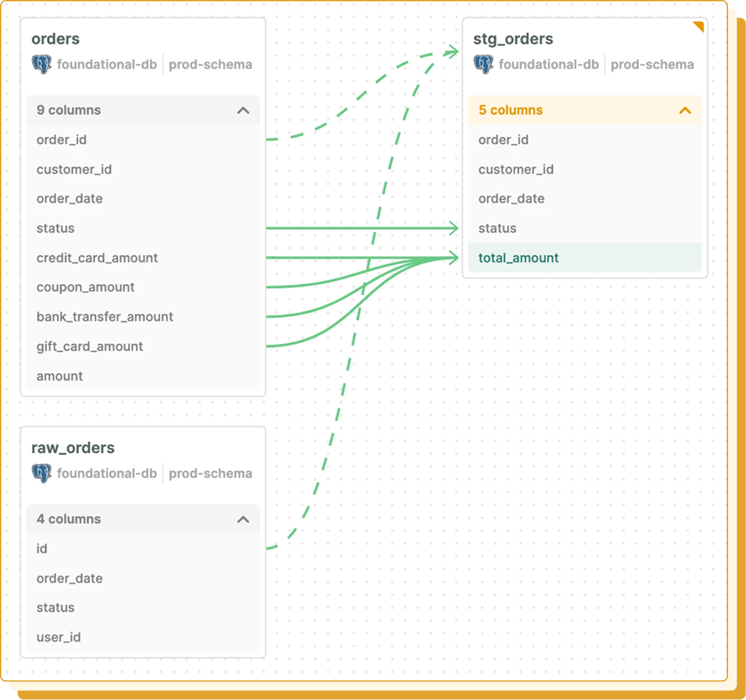Select order_id column in orders table
The height and width of the screenshot is (700, 746).
(x=143, y=140)
